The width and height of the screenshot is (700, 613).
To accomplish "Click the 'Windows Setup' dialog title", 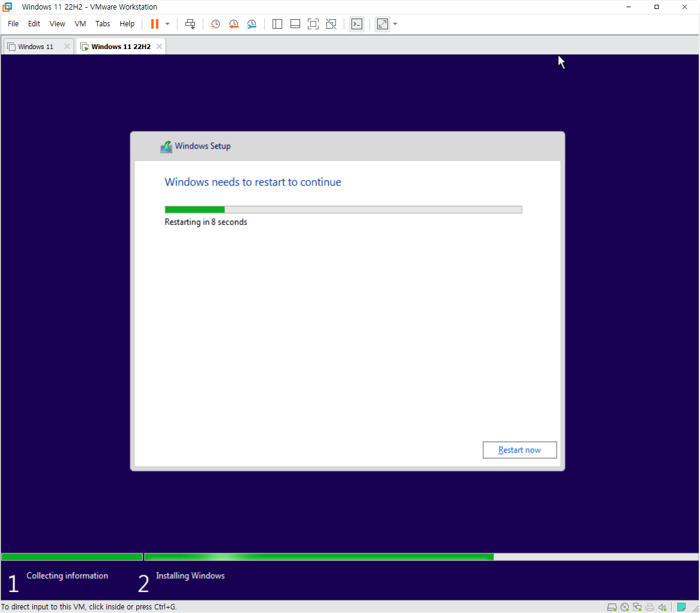I will pos(203,146).
